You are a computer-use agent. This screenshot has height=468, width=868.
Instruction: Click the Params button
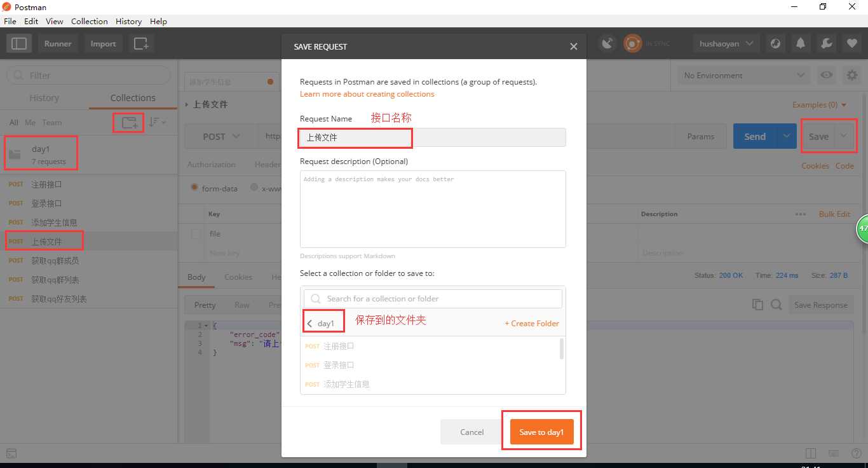pyautogui.click(x=701, y=136)
